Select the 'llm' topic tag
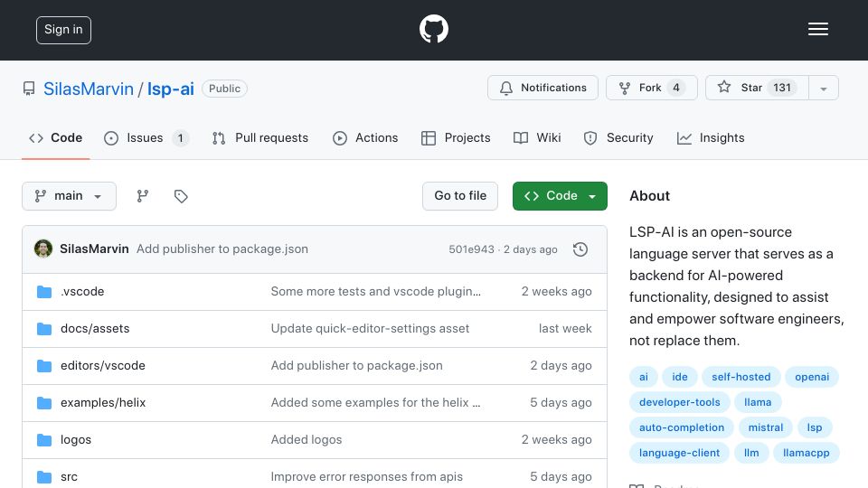 [x=751, y=453]
